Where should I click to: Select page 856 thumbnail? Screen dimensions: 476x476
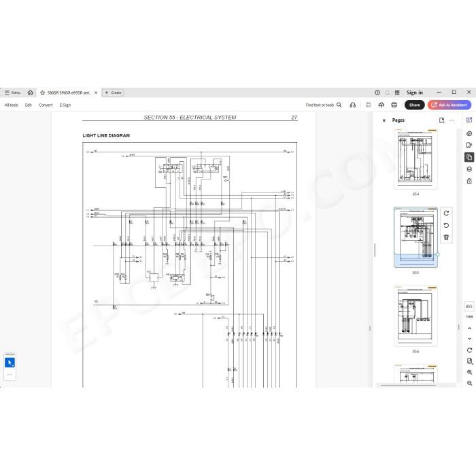click(415, 316)
